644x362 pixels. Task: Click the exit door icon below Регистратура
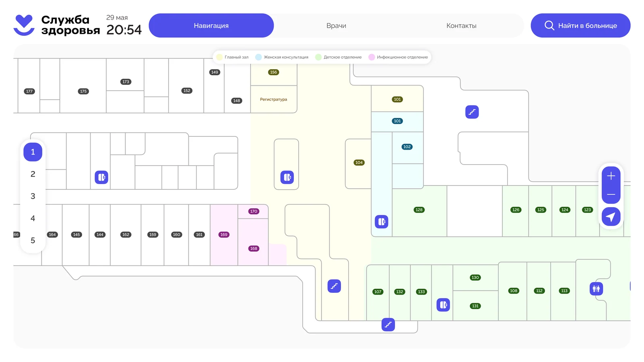point(287,177)
